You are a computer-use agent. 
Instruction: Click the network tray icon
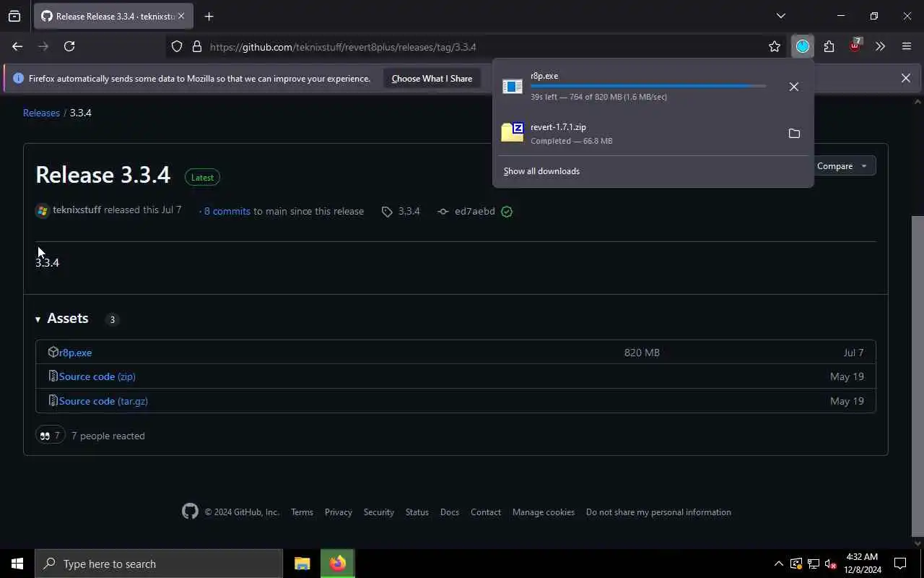click(814, 564)
